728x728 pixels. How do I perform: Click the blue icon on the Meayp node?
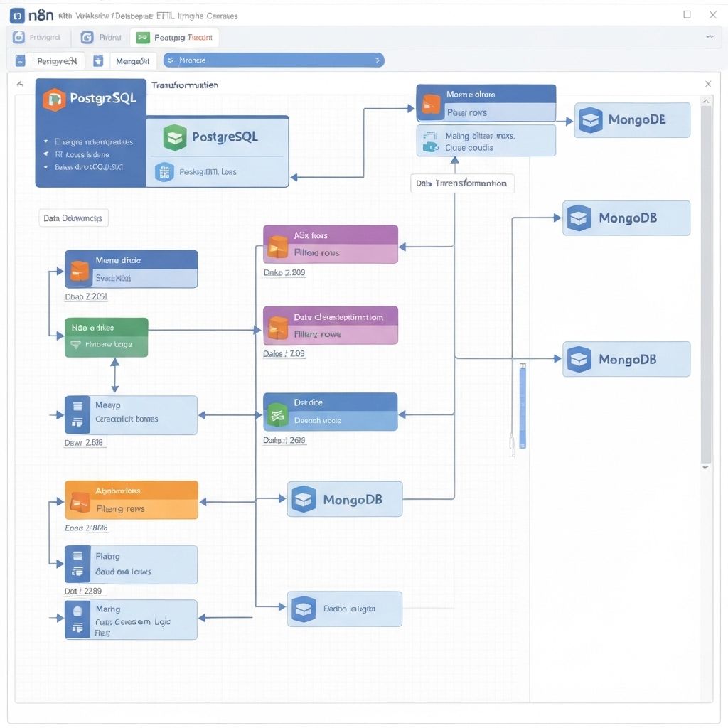tap(77, 414)
